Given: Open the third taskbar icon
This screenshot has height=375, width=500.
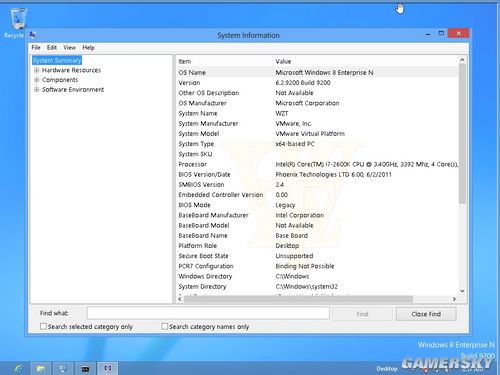Looking at the screenshot, I should point(63,368).
